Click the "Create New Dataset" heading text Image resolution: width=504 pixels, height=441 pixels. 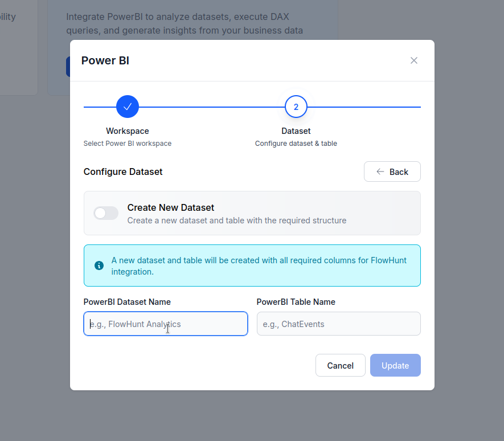click(171, 207)
